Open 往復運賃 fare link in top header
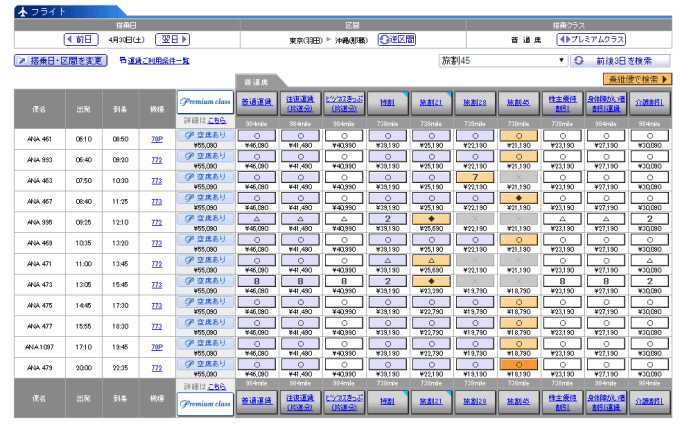 coord(300,103)
